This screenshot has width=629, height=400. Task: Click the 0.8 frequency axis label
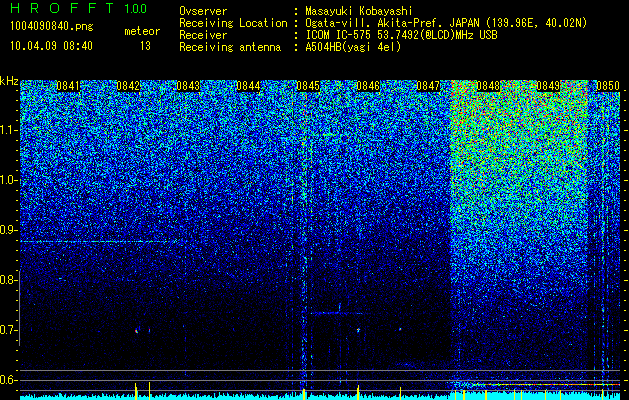pos(8,280)
